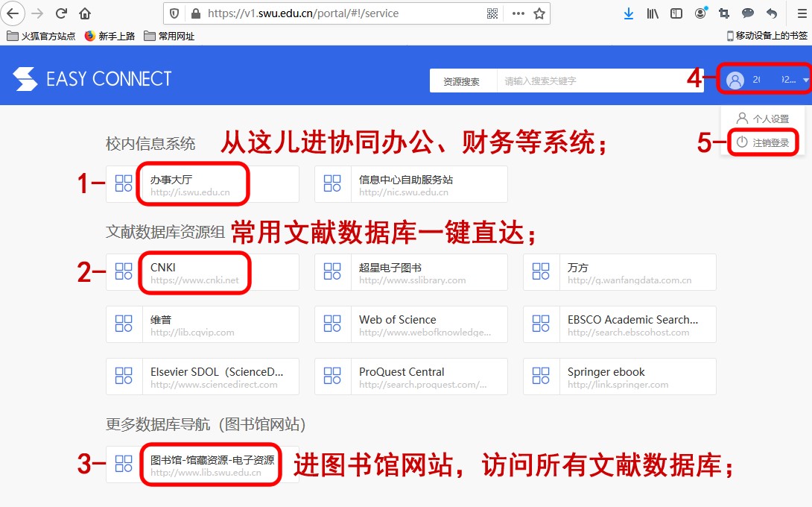Open the 常用网址 bookmarks folder
This screenshot has height=507, width=812.
click(x=169, y=36)
